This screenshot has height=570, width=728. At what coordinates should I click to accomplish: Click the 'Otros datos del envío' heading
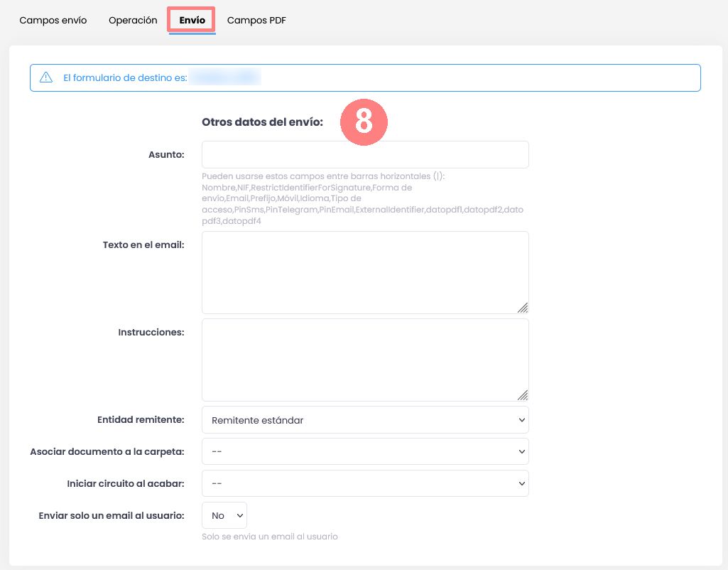(262, 122)
